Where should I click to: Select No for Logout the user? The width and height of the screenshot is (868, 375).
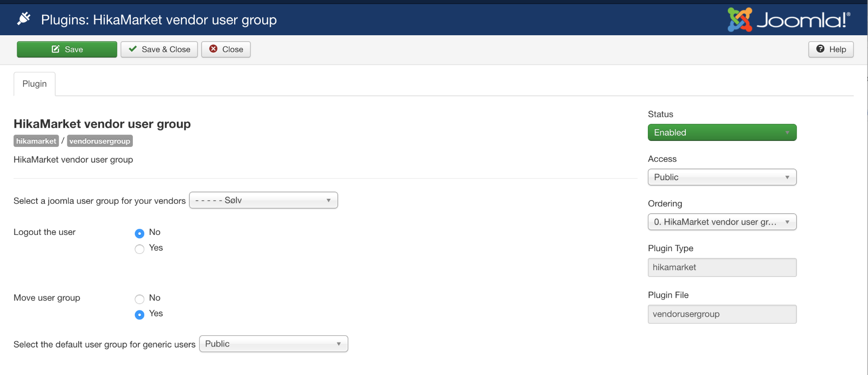click(140, 233)
